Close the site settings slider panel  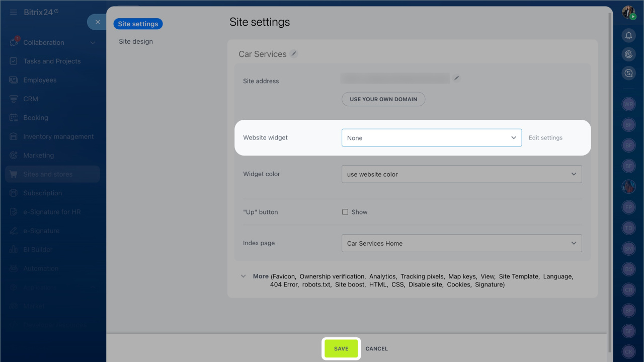tap(98, 22)
